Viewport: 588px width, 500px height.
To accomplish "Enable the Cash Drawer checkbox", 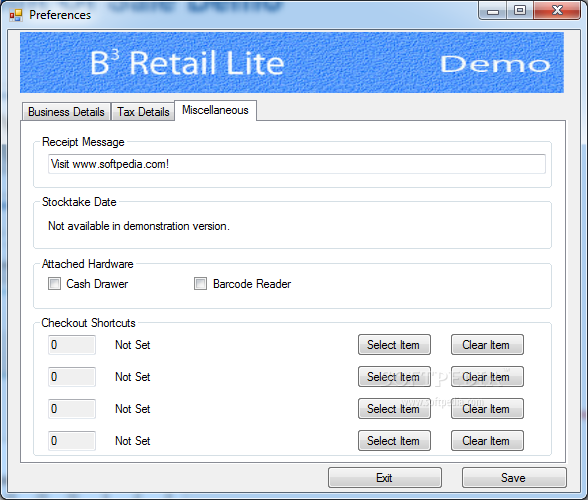I will click(54, 284).
